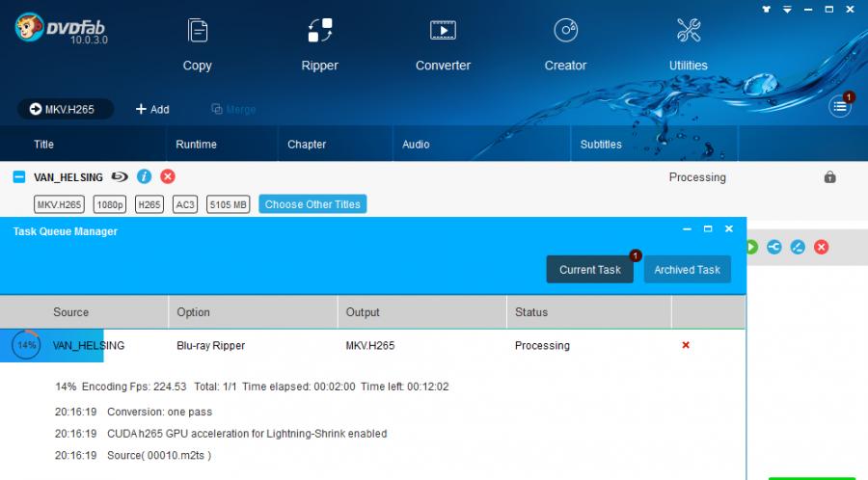The width and height of the screenshot is (868, 480).
Task: Maximize the Task Queue Manager panel
Action: click(708, 229)
